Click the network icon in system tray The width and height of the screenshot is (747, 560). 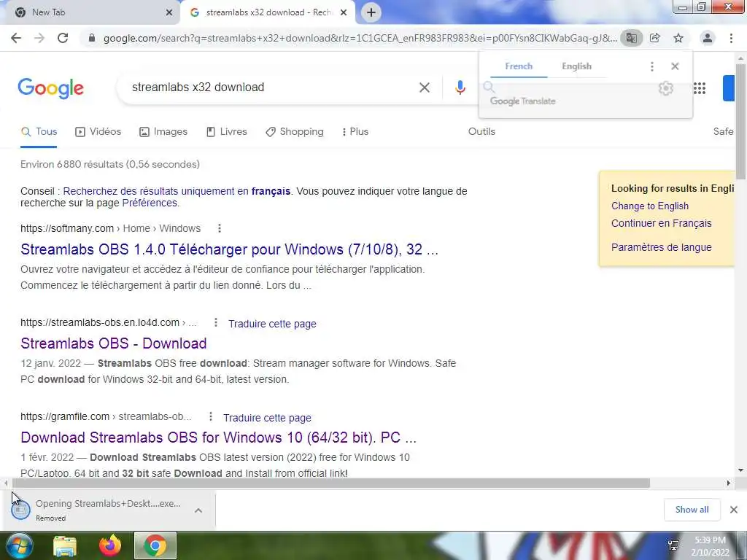pos(673,545)
